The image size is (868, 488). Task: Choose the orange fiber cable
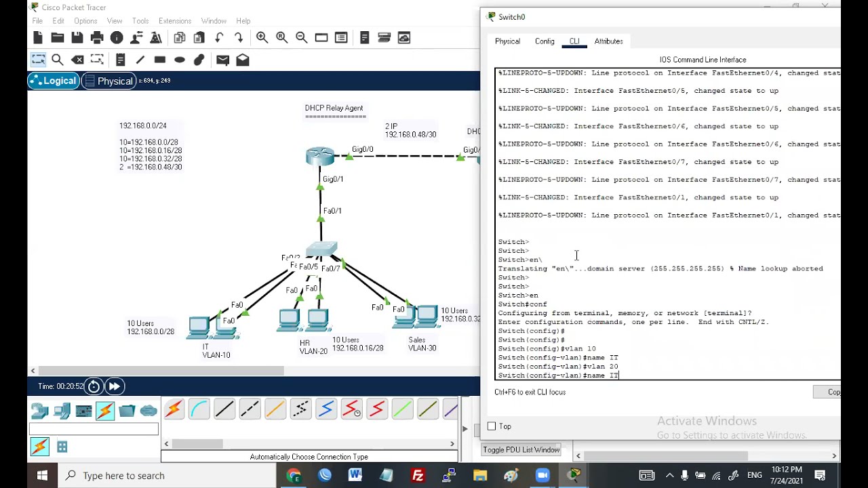click(275, 409)
